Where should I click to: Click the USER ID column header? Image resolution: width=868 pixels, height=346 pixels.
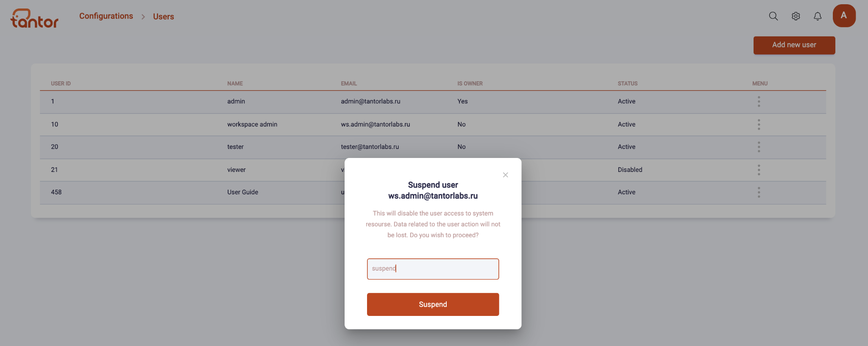point(61,83)
